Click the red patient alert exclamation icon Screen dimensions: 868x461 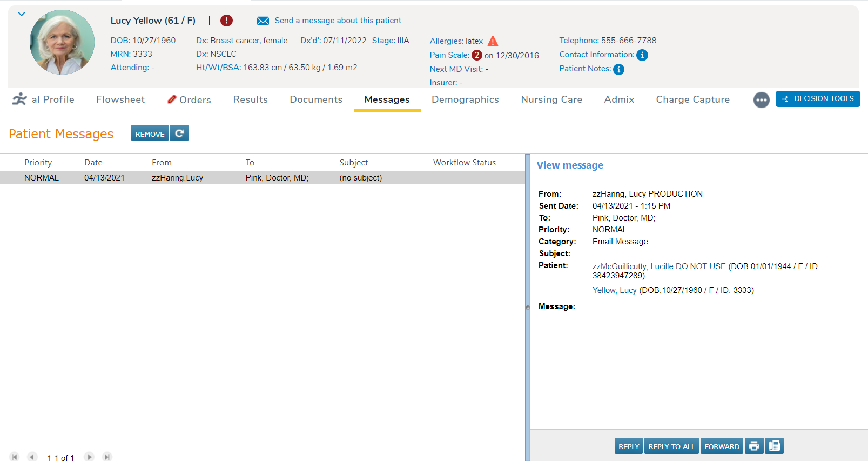[x=226, y=21]
